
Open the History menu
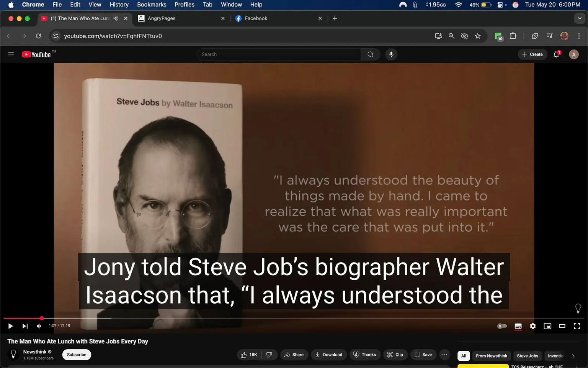[x=119, y=5]
